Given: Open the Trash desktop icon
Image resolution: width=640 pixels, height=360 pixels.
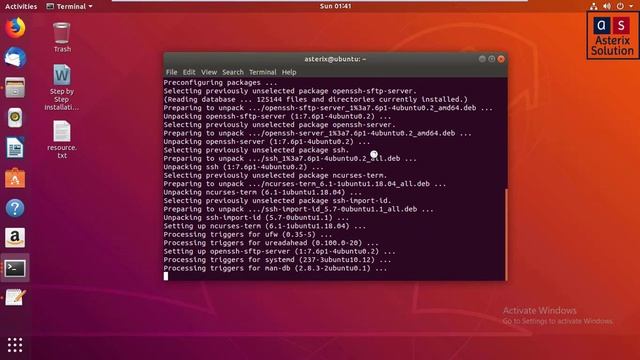Looking at the screenshot, I should coord(62,38).
